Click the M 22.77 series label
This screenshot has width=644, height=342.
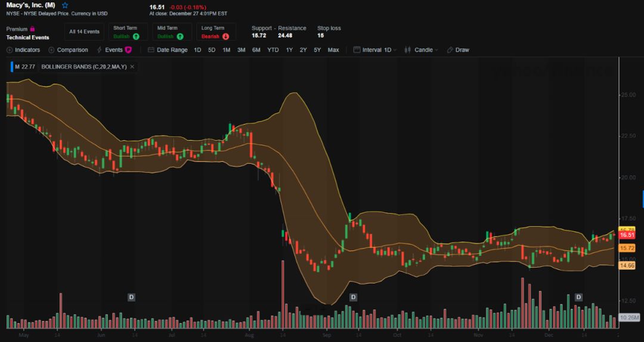pos(25,67)
